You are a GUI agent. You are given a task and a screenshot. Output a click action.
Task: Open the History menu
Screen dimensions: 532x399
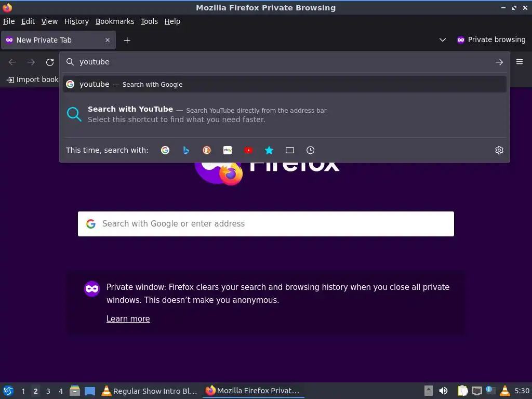[x=77, y=21]
